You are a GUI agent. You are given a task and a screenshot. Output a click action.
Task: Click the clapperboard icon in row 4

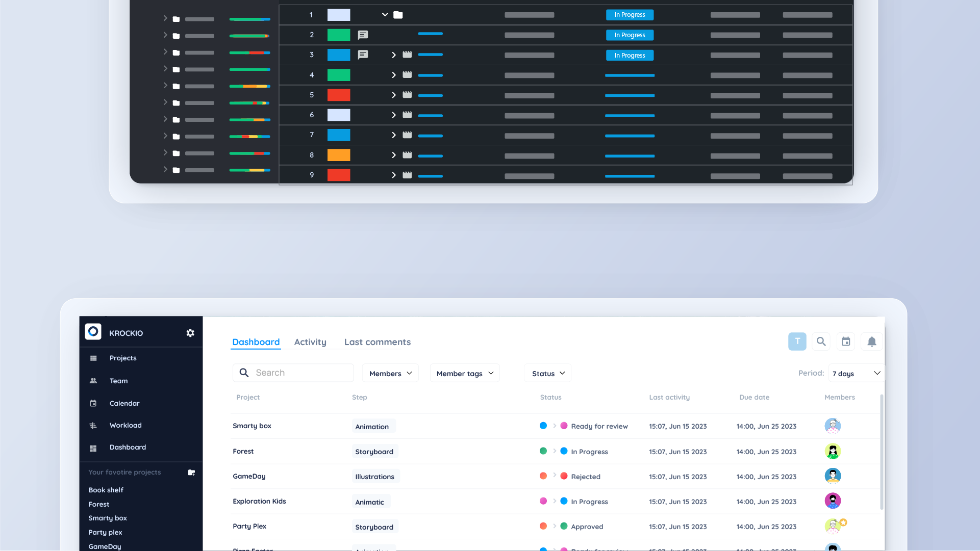(407, 74)
